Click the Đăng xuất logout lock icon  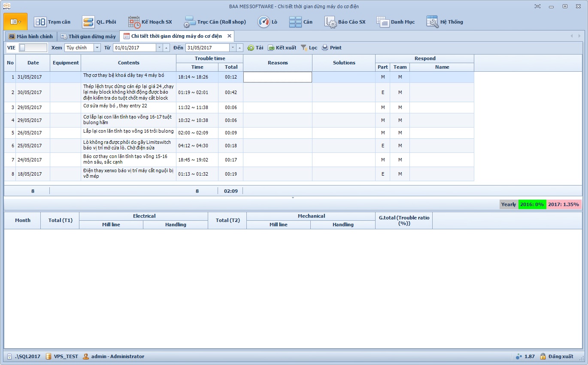coord(543,356)
